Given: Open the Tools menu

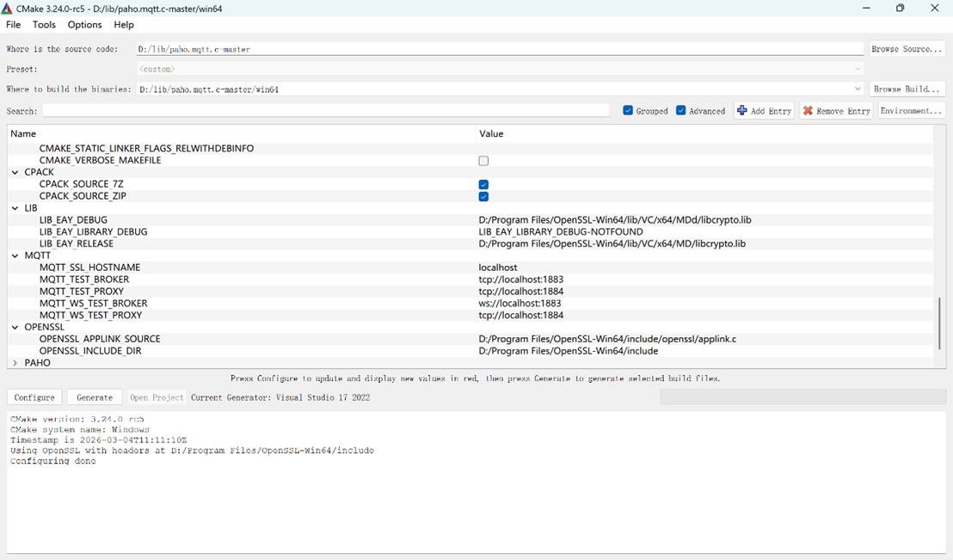Looking at the screenshot, I should coord(44,24).
